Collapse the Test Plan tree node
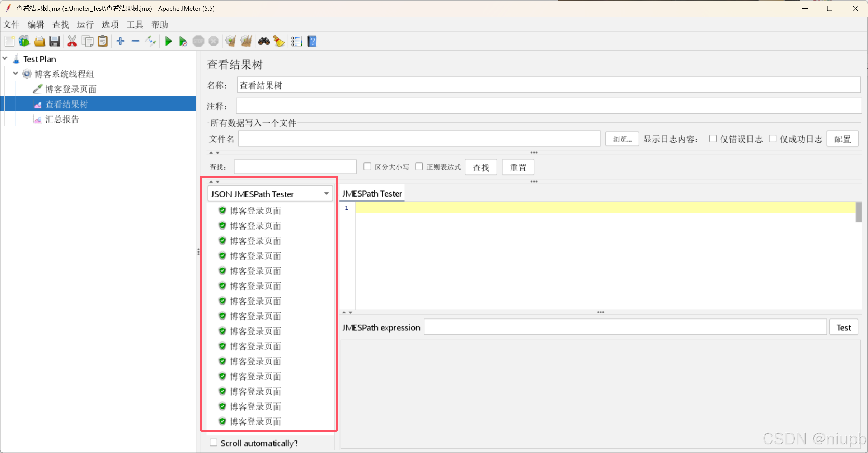Image resolution: width=868 pixels, height=453 pixels. [x=5, y=58]
